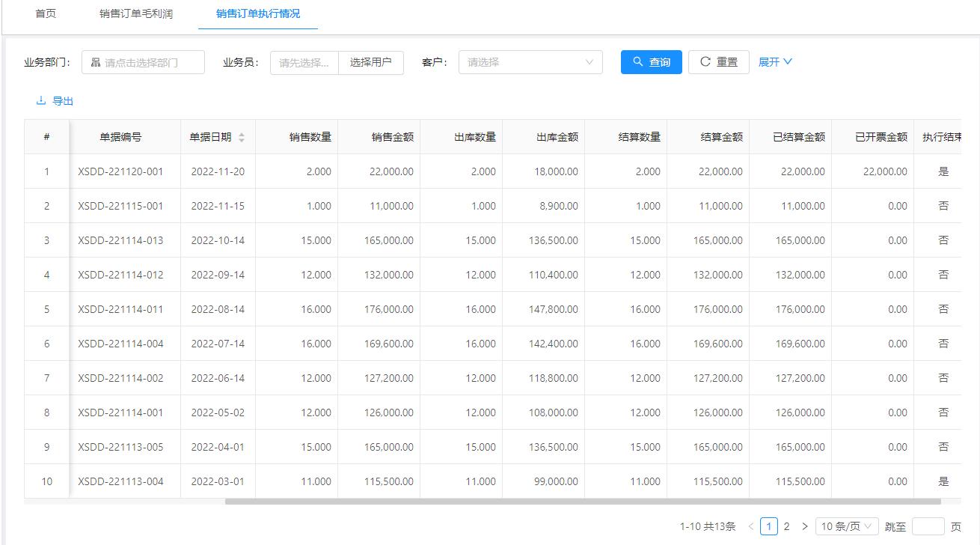Click the magnifier icon in the 查询 button

coord(637,62)
